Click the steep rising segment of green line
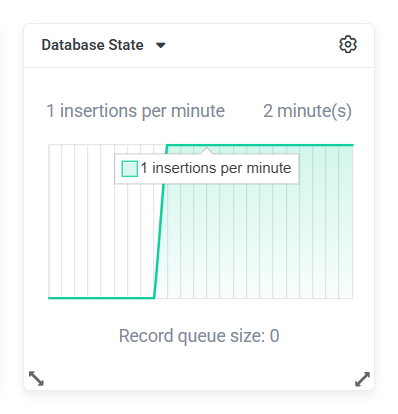 pos(160,222)
